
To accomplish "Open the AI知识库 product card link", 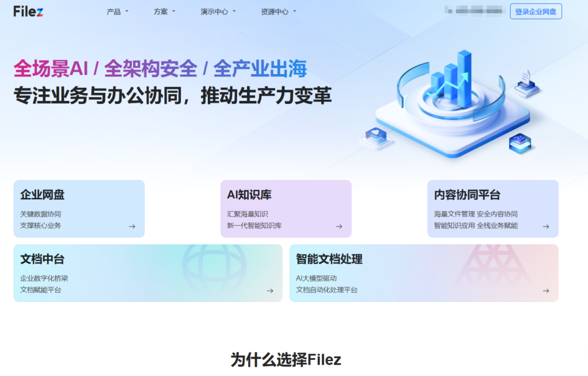I will (x=286, y=208).
